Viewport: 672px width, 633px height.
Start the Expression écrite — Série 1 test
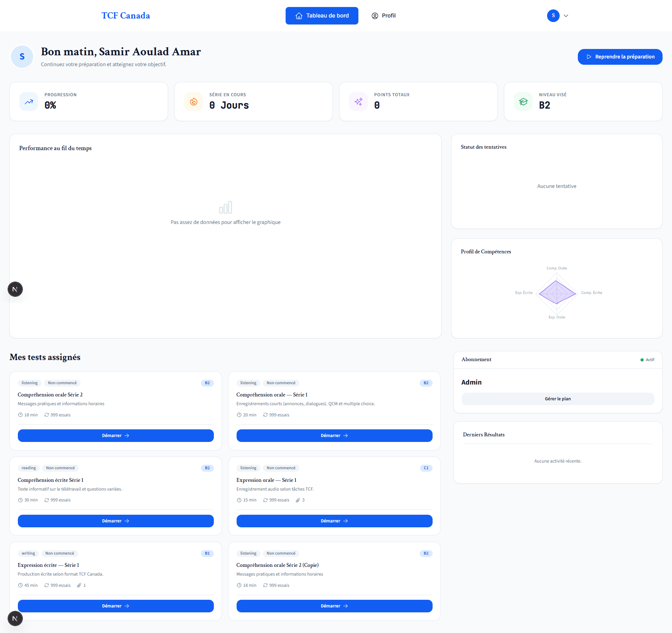point(116,606)
